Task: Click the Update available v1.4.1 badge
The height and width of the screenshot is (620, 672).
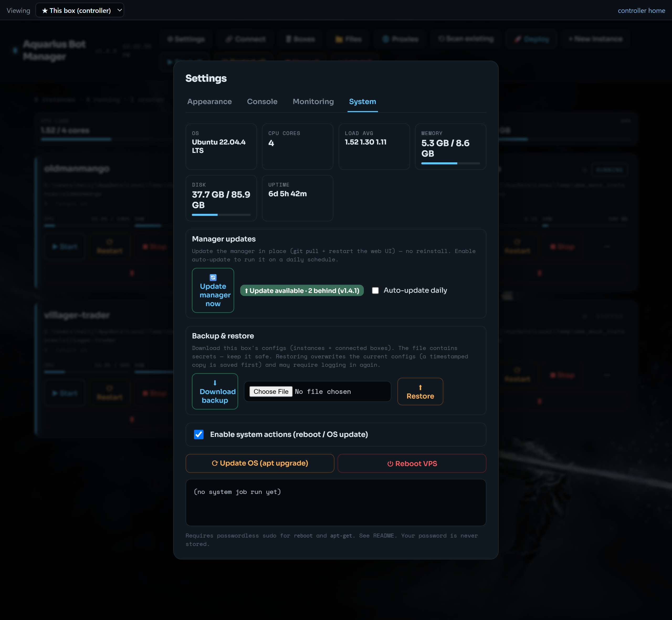Action: 302,291
